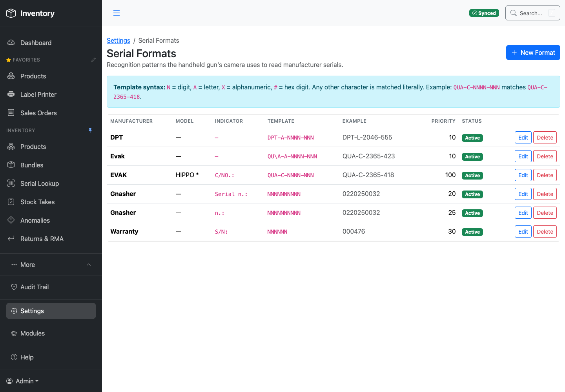The width and height of the screenshot is (565, 392).
Task: Click the Anomalies warning icon
Action: pyautogui.click(x=11, y=220)
